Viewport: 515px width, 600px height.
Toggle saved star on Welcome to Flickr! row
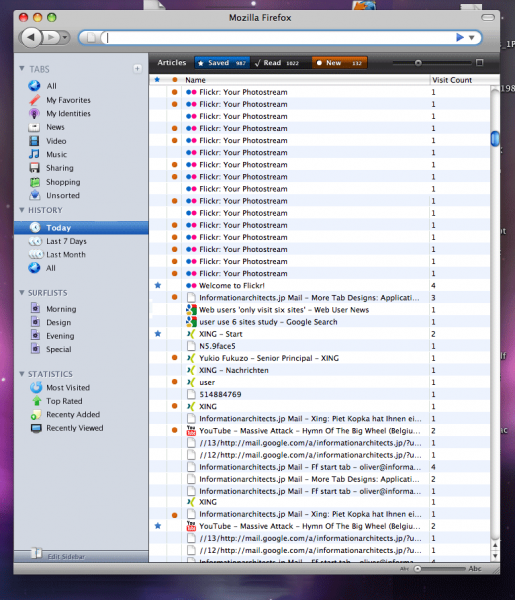[x=158, y=285]
